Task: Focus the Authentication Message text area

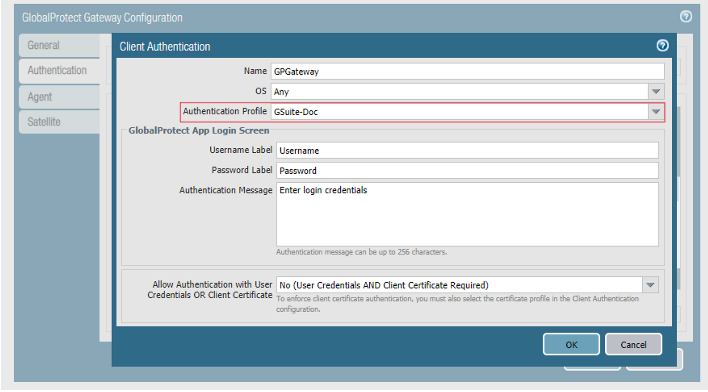Action: pyautogui.click(x=467, y=215)
